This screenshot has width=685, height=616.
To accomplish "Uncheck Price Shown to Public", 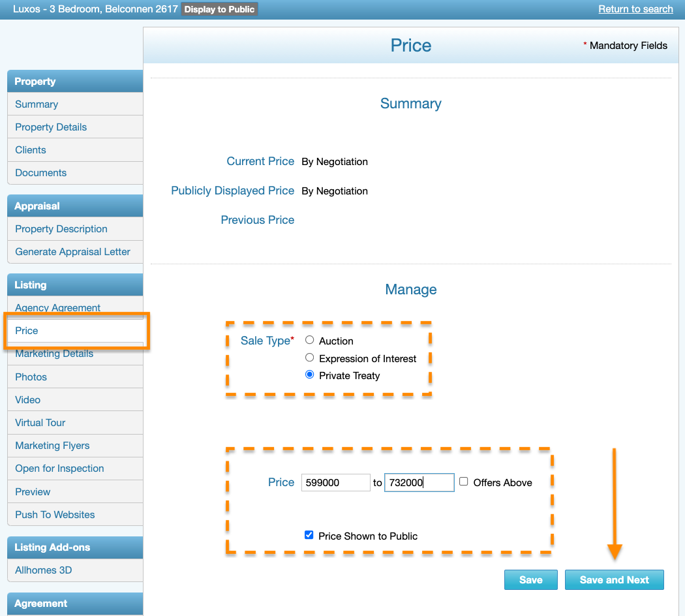I will [309, 535].
